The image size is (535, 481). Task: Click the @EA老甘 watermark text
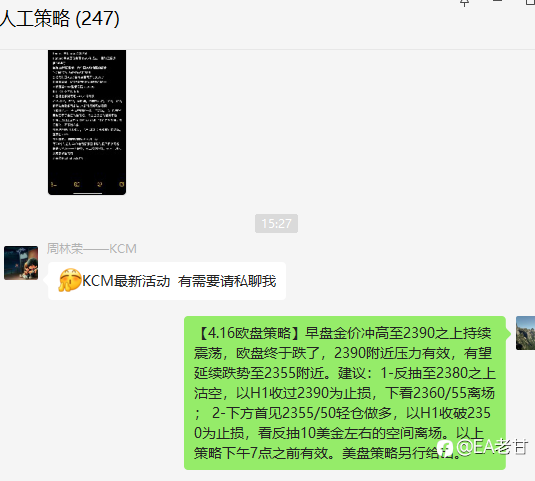click(x=492, y=447)
